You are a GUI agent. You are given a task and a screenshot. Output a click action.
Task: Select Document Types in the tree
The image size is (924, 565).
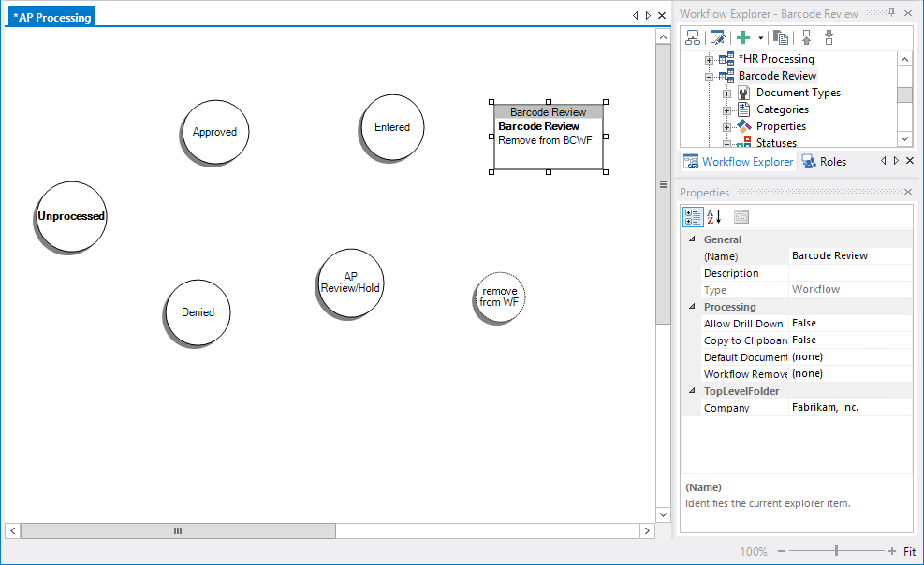coord(798,93)
